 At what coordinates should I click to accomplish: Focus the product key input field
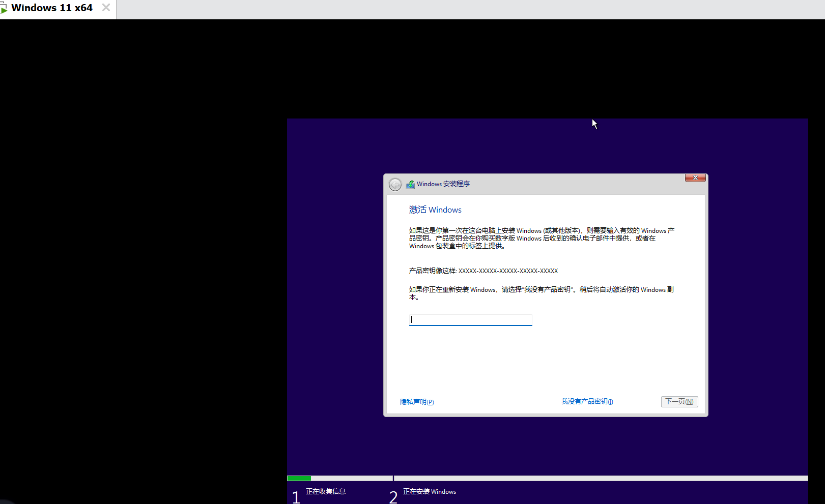coord(471,319)
